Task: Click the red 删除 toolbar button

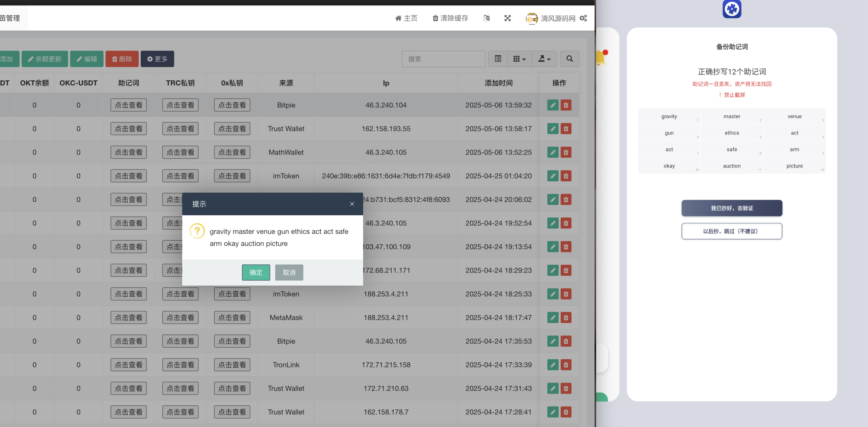Action: click(x=122, y=59)
